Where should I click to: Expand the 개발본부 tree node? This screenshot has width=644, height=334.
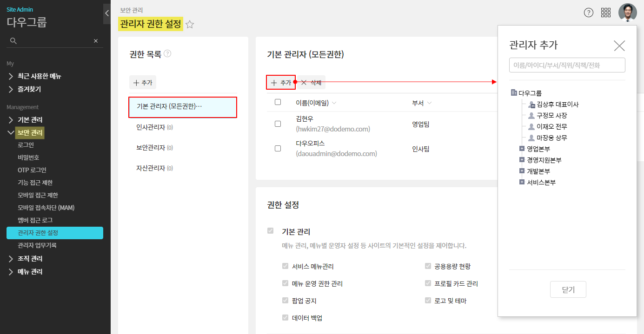point(522,171)
